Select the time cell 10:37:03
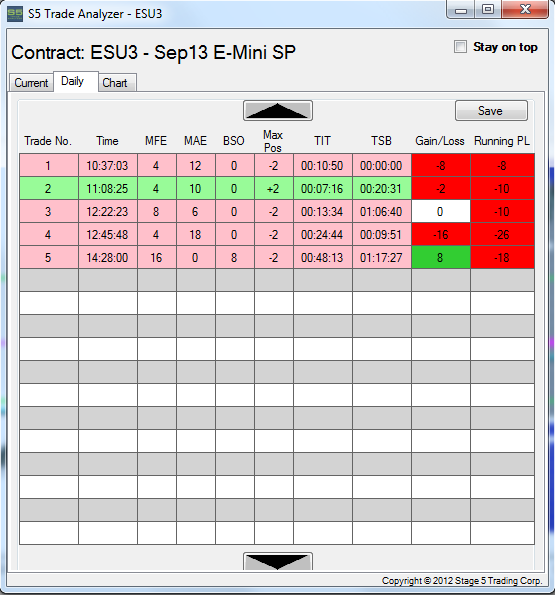The width and height of the screenshot is (555, 597). [x=108, y=166]
